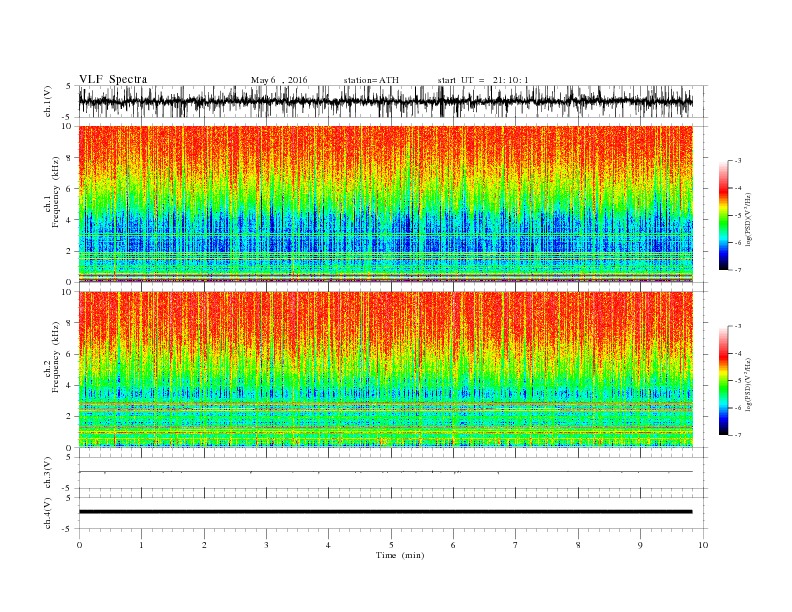
Task: Click the ch.1 voltage waveform trace
Action: pyautogui.click(x=385, y=102)
